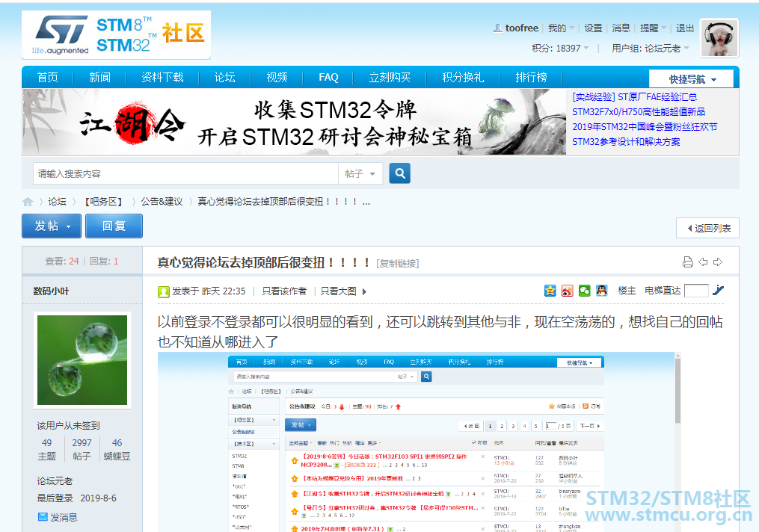Open the 快捷导航 quick navigation dropdown
Screen dimensions: 759x532
[691, 78]
